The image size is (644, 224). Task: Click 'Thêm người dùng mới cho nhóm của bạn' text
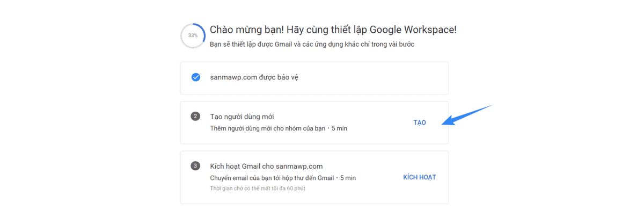click(x=268, y=128)
